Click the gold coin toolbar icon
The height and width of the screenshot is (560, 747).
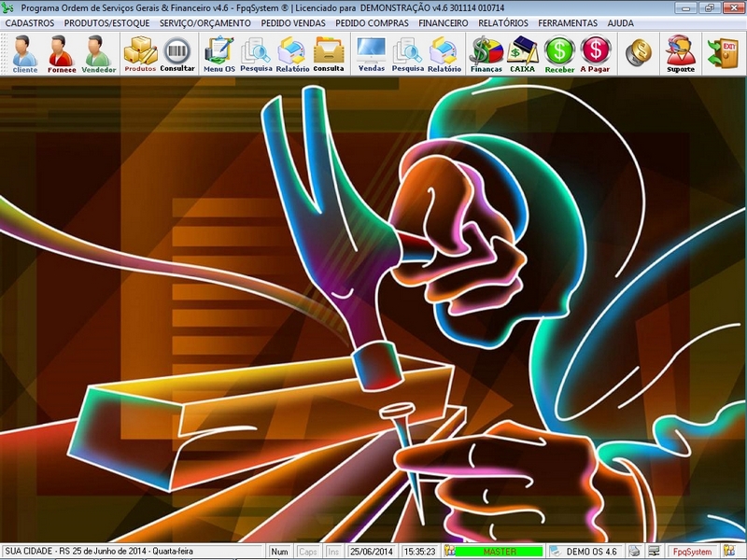(639, 52)
